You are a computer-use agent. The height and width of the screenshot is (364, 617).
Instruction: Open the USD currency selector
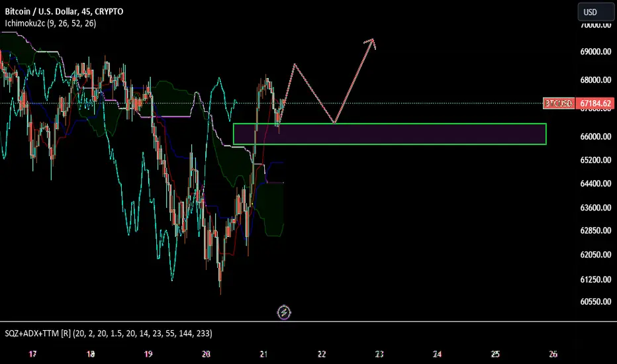tap(595, 12)
